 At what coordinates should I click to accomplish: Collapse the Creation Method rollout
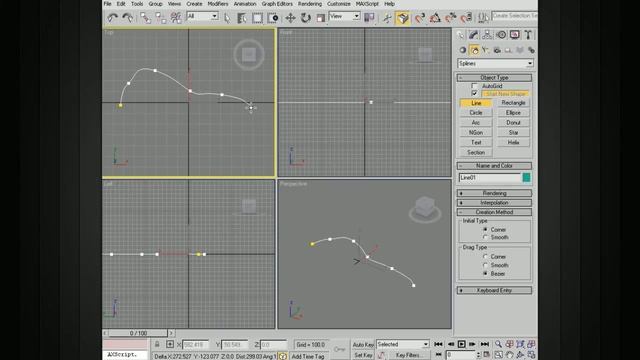[x=494, y=212]
